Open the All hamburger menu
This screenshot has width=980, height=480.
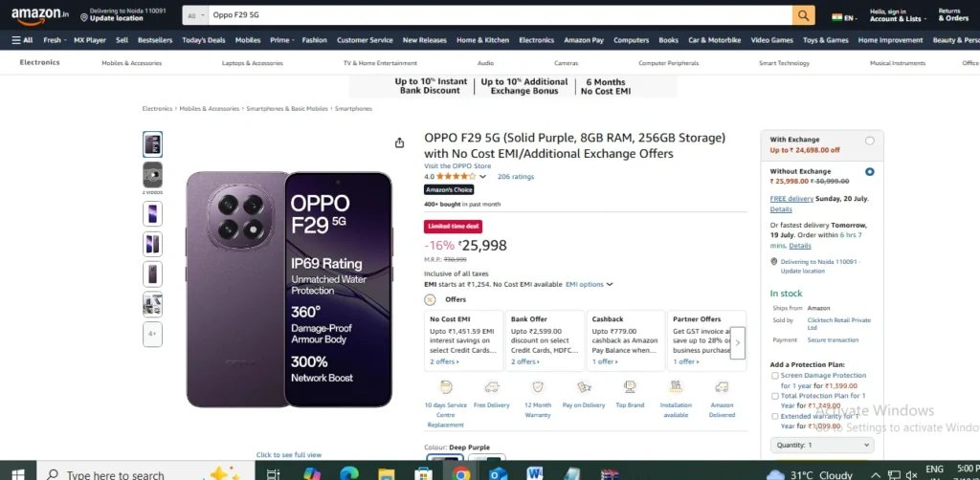23,40
